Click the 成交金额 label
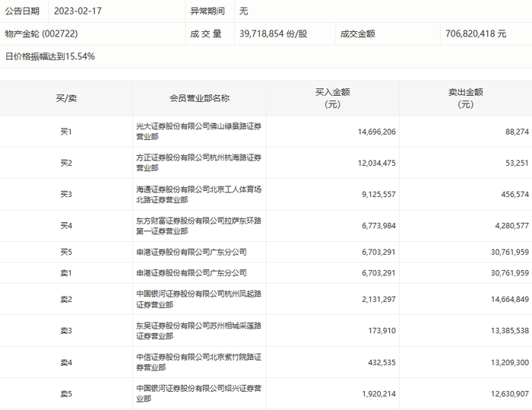532x410 pixels. (358, 33)
